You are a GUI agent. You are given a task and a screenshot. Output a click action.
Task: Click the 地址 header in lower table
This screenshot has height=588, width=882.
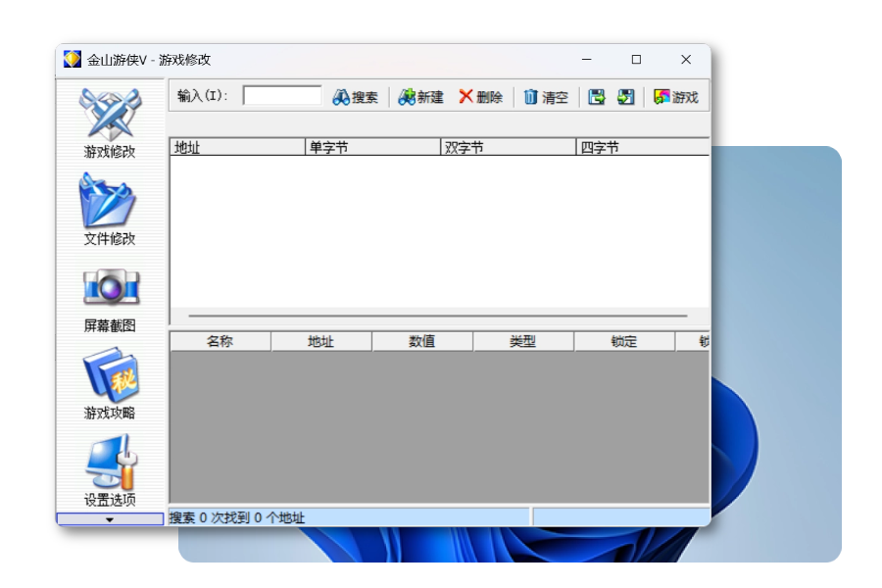click(x=321, y=342)
